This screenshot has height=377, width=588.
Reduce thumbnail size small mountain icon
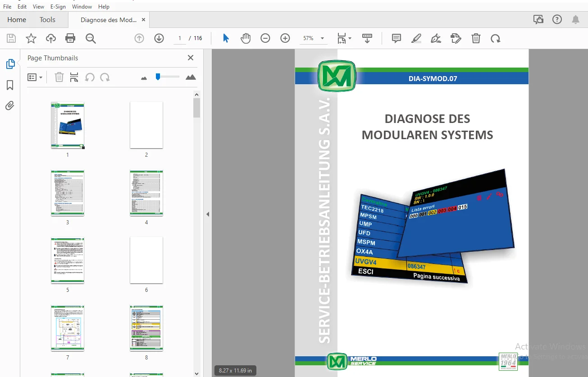tap(144, 78)
